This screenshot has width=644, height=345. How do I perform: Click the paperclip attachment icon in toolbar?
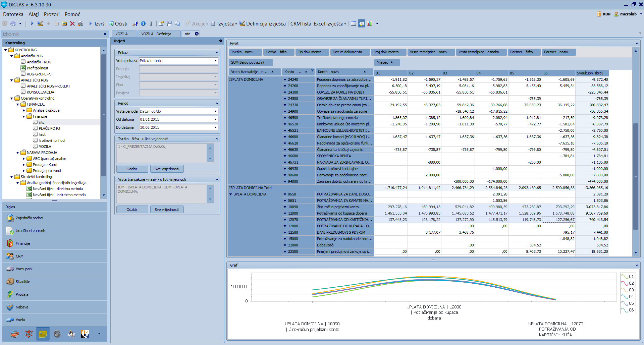151,24
